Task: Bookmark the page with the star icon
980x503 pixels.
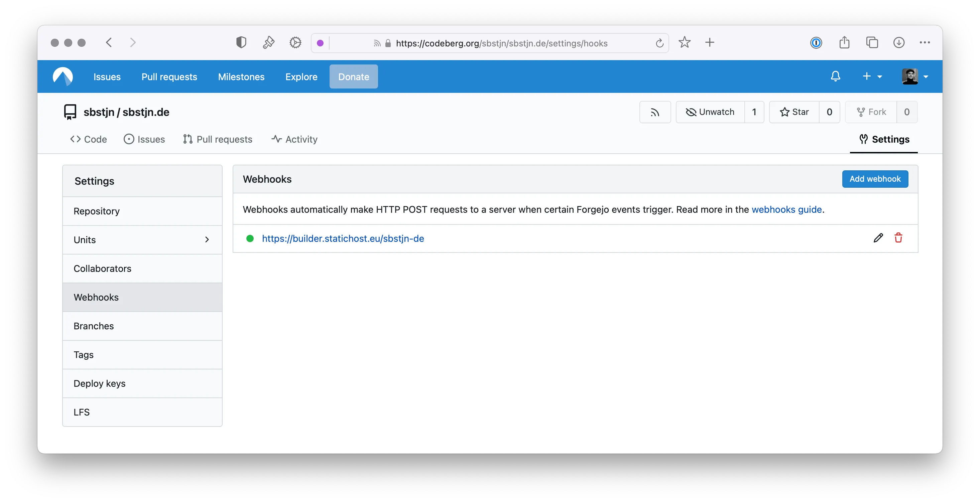Action: [685, 42]
